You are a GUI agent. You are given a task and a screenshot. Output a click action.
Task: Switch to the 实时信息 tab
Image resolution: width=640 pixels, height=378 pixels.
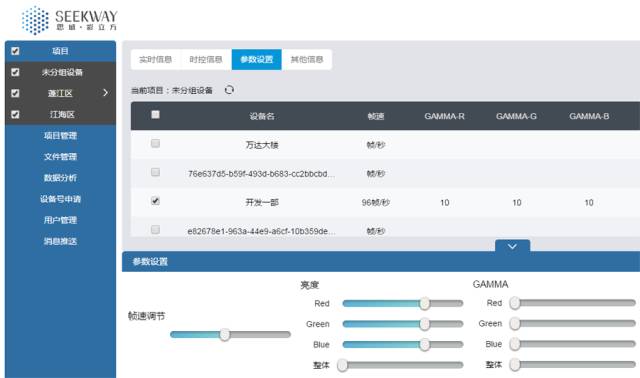[x=156, y=60]
